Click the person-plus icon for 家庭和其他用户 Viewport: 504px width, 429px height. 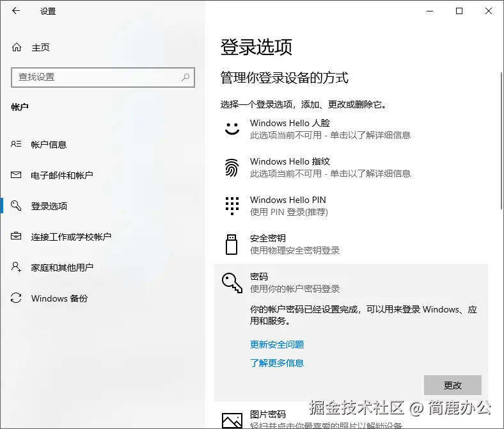16,267
